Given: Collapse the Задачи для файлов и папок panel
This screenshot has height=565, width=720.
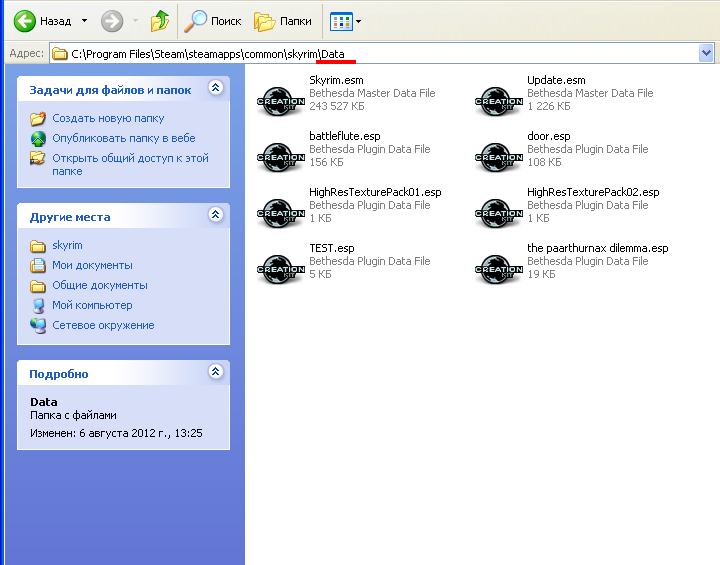Looking at the screenshot, I should tap(215, 87).
